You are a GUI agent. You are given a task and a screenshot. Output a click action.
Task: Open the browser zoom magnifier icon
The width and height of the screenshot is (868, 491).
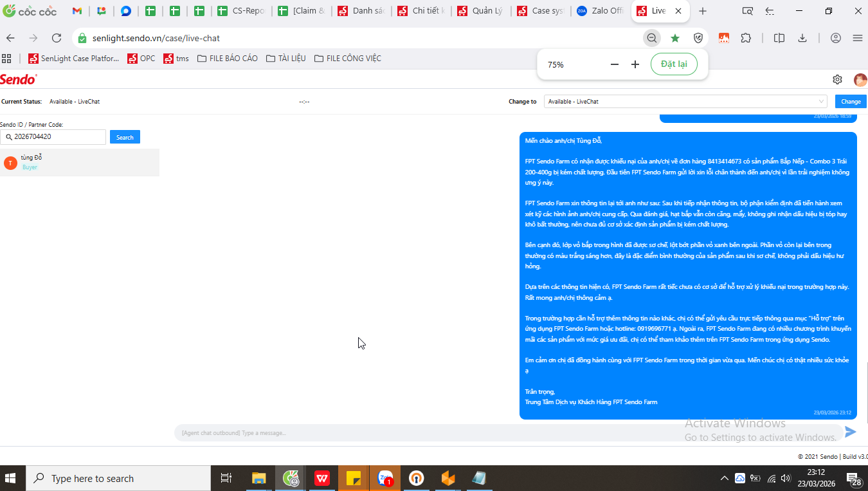coord(652,38)
